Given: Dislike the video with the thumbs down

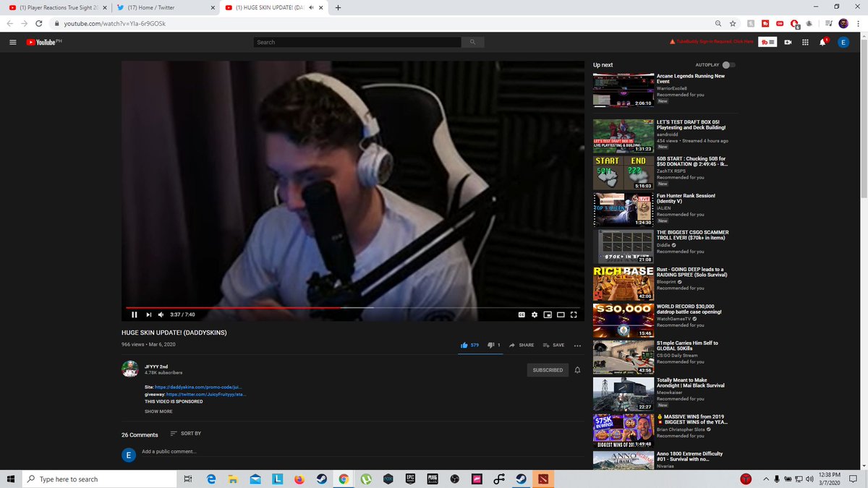Looking at the screenshot, I should (494, 345).
